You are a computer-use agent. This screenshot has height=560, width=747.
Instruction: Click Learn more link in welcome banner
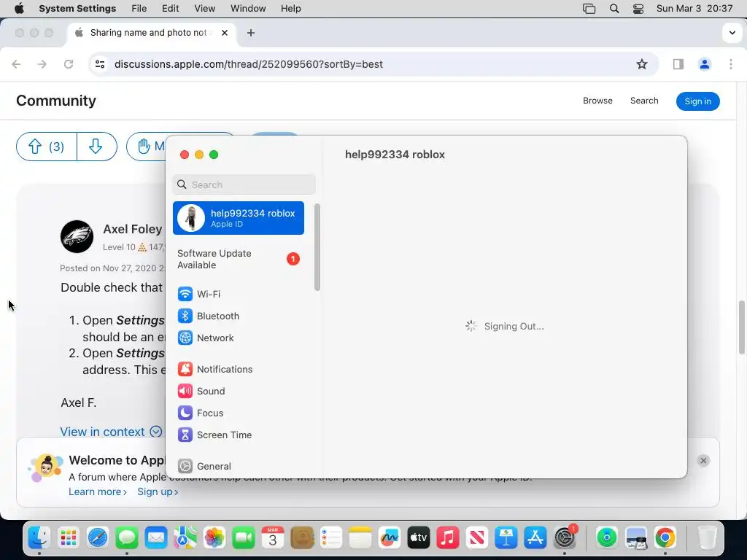98,491
